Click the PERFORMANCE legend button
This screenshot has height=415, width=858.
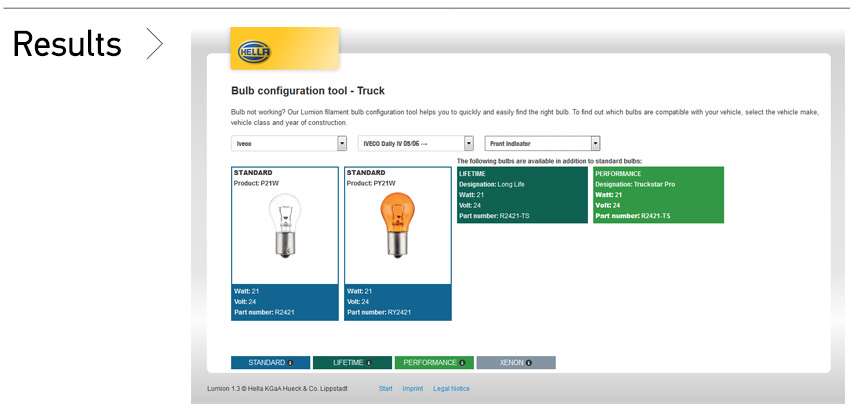(434, 362)
